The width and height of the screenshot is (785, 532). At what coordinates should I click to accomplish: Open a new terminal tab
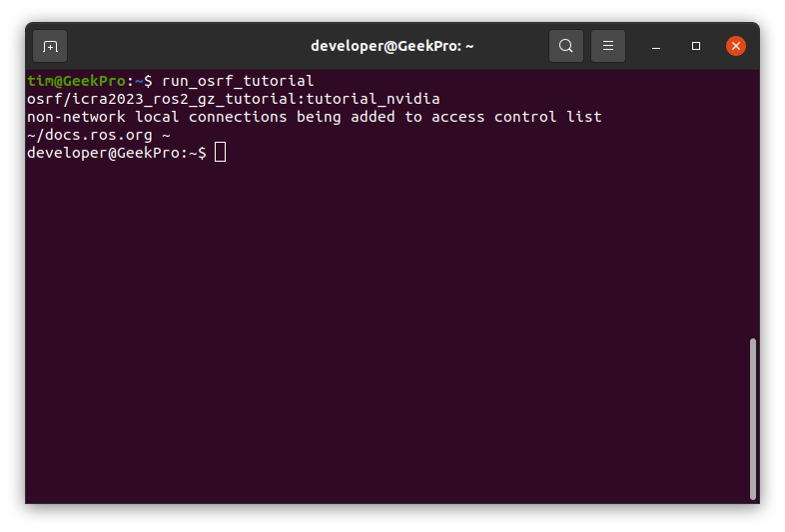click(50, 46)
